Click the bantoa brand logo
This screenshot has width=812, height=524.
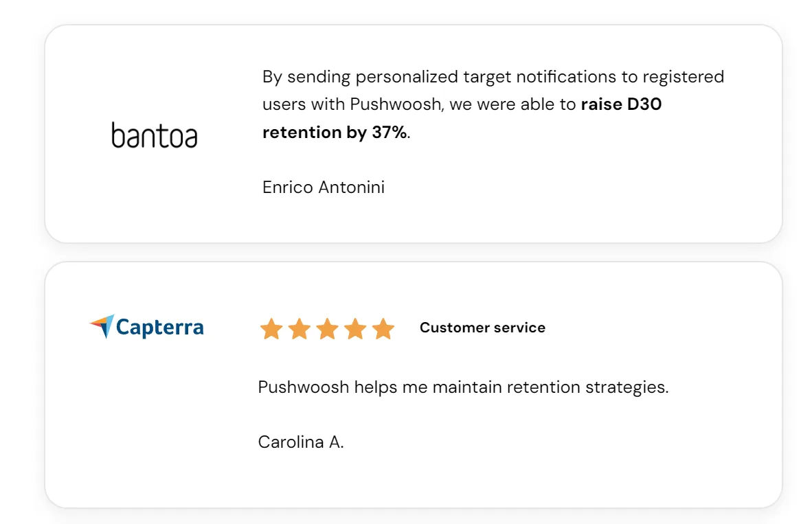154,135
